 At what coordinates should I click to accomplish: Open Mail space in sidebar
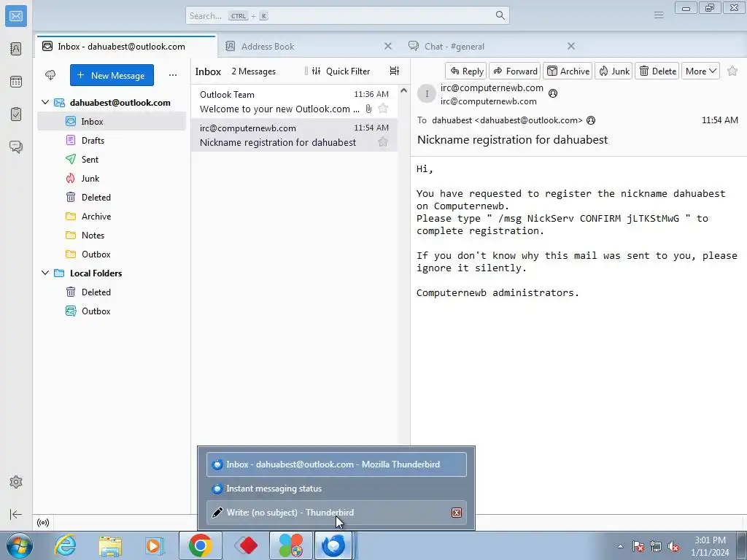click(16, 16)
